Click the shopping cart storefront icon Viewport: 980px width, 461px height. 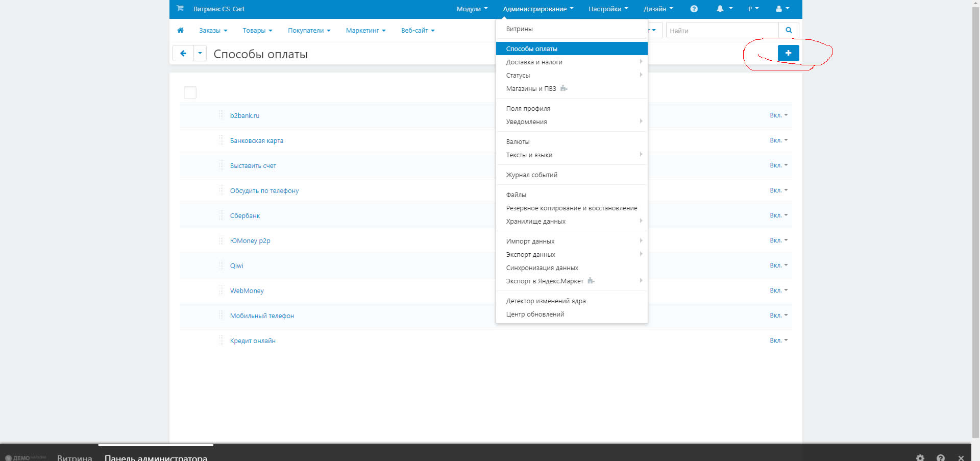180,9
